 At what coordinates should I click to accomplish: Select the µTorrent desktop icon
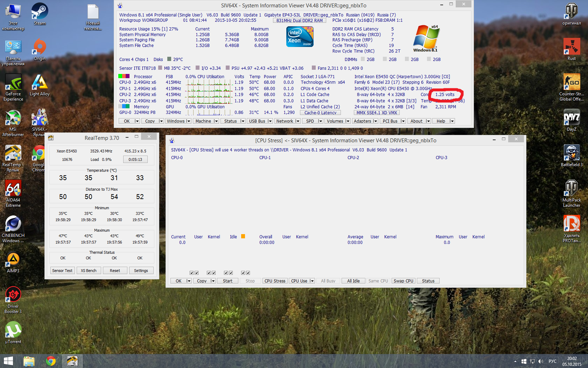click(x=13, y=333)
